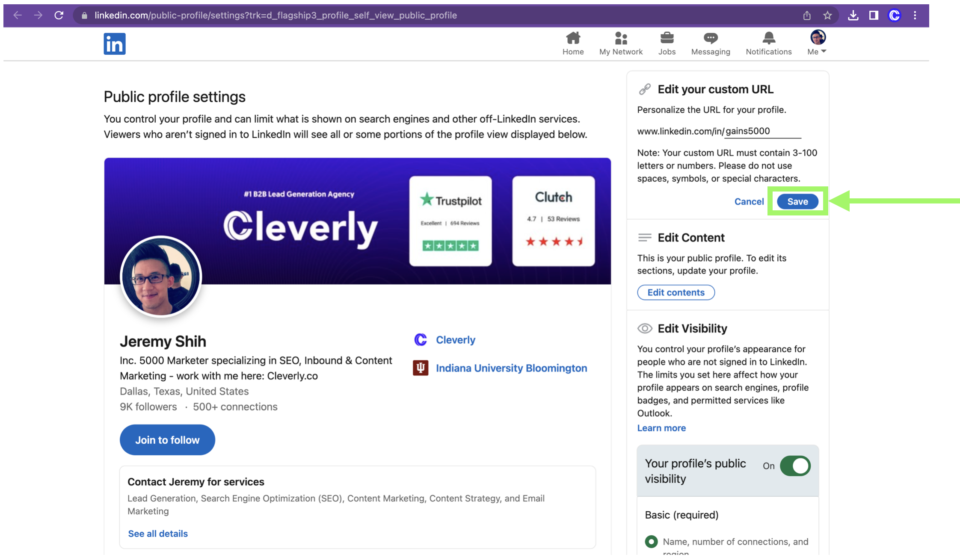Open Notifications bell icon
This screenshot has width=960, height=560.
coord(768,38)
